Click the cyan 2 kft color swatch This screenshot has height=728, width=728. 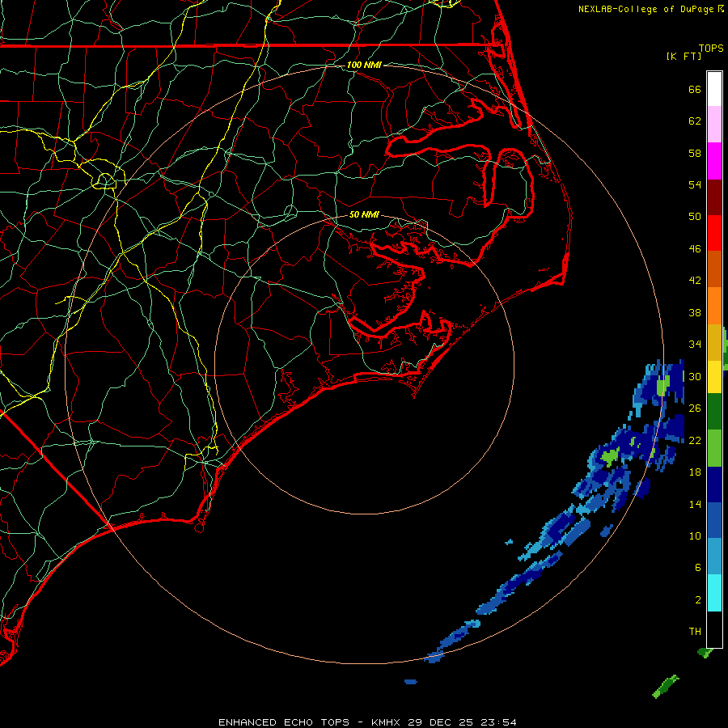(714, 593)
